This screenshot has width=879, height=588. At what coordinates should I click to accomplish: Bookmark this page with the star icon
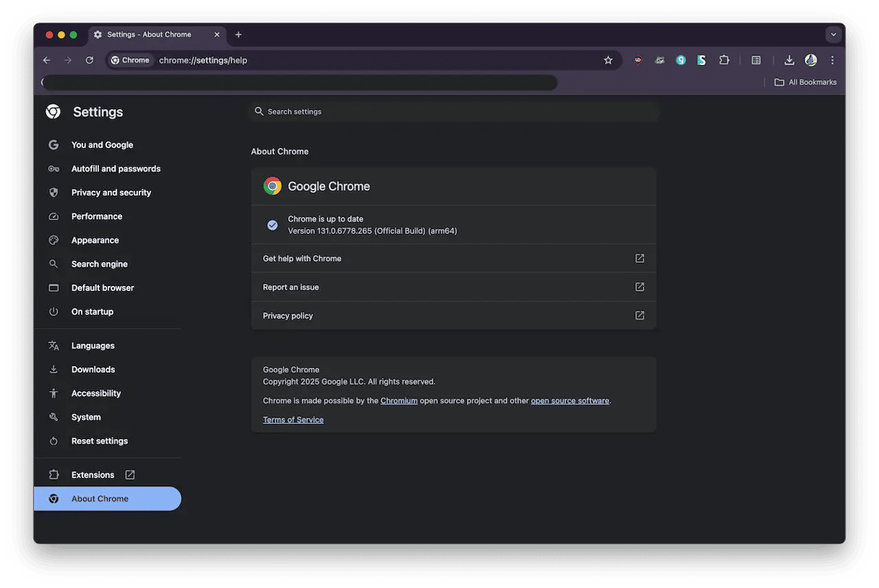608,60
